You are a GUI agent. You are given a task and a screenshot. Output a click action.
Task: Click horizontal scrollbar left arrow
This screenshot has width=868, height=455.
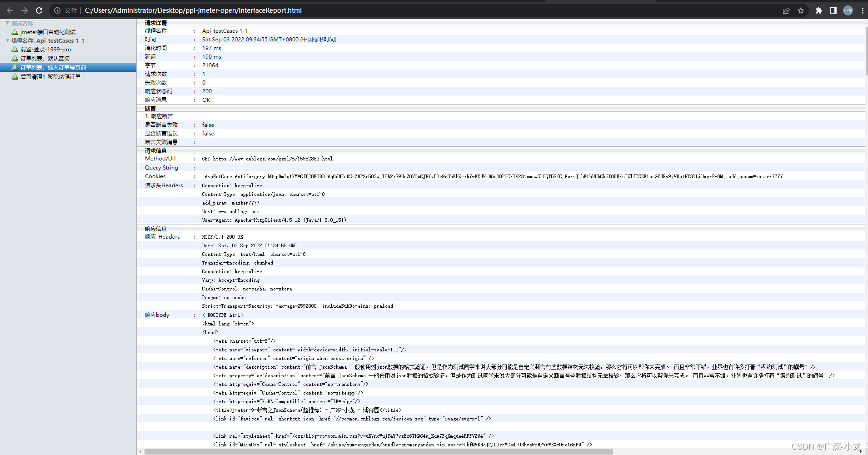(x=140, y=451)
